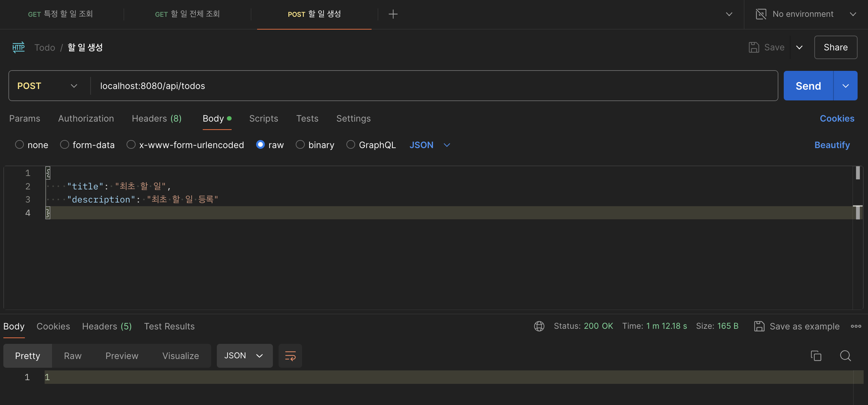This screenshot has height=405, width=868.
Task: Click the URL field localhost:8080/api/todos
Action: [152, 86]
